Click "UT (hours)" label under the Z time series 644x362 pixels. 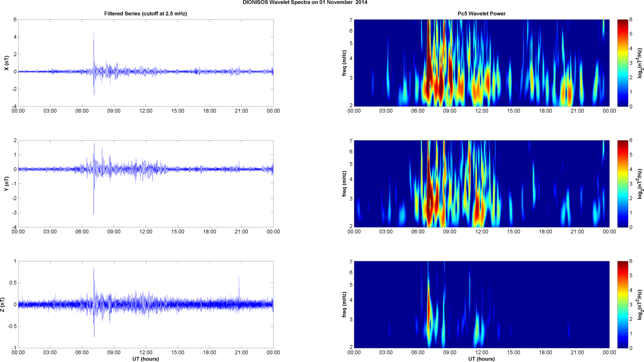click(x=145, y=359)
